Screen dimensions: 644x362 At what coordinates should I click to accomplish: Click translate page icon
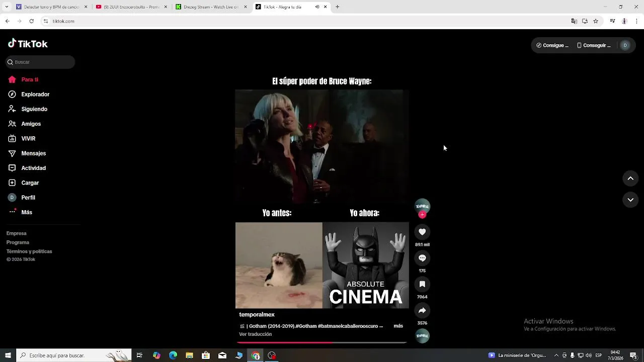[x=574, y=21]
